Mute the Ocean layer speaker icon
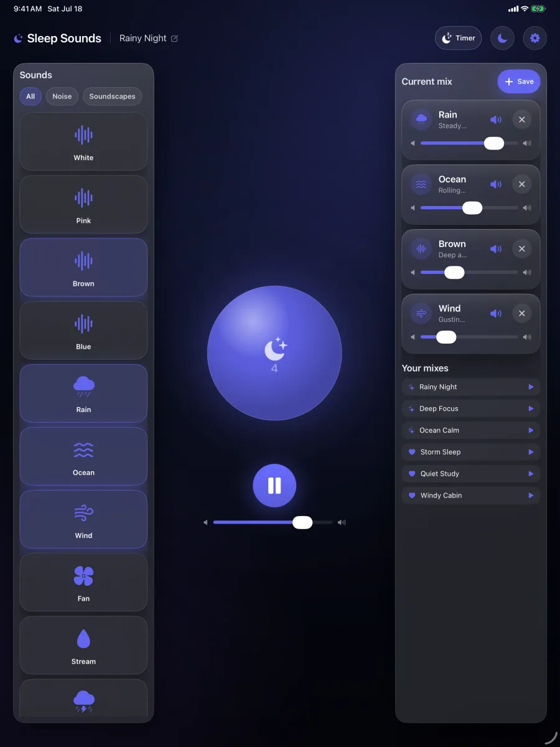The image size is (560, 747). [x=496, y=184]
